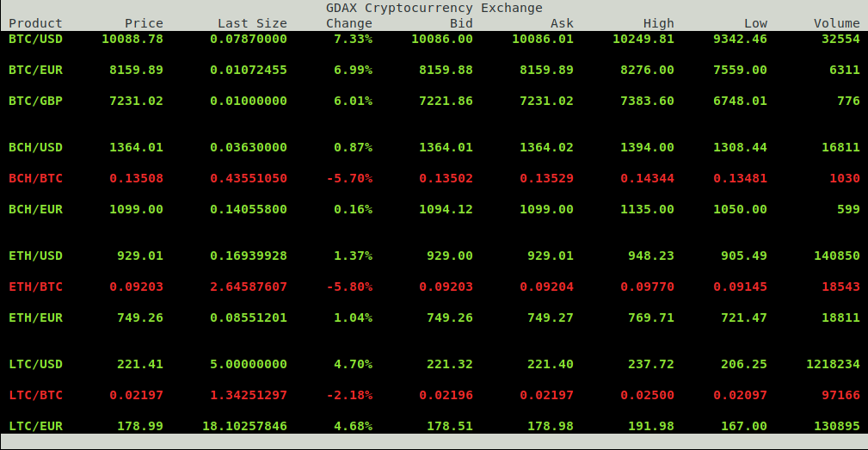Select the BTC/GBP product row label
Screen dimensions: 868x450
35,101
